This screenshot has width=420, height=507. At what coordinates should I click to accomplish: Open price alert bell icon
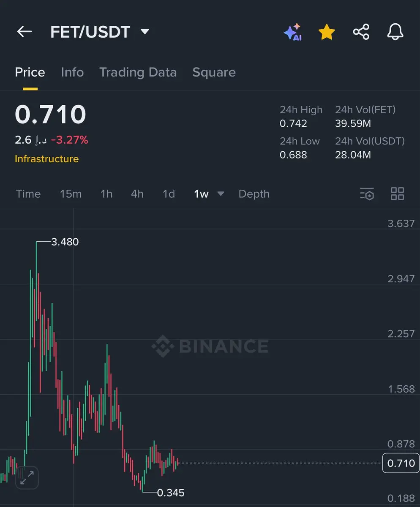[x=395, y=32]
